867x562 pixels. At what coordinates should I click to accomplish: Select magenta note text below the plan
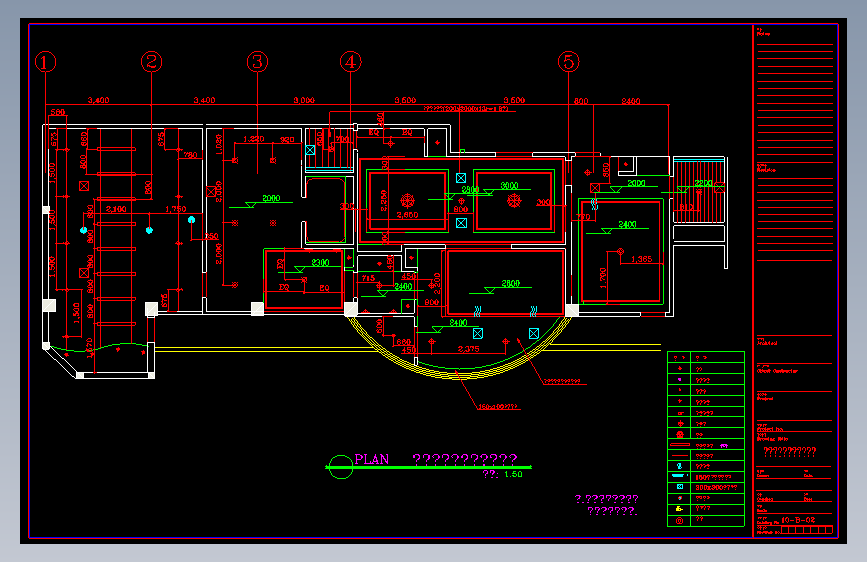(607, 504)
